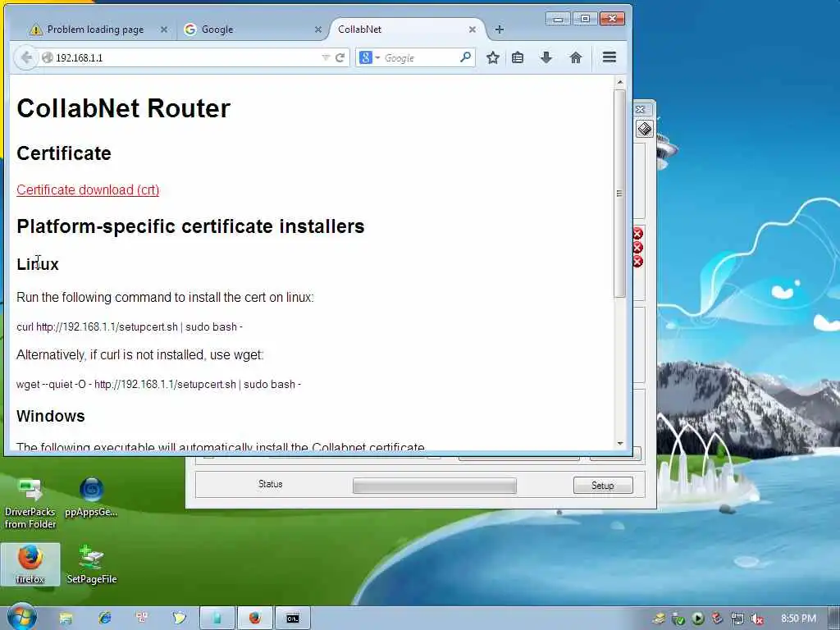
Task: Open a new tab with plus
Action: click(x=500, y=30)
